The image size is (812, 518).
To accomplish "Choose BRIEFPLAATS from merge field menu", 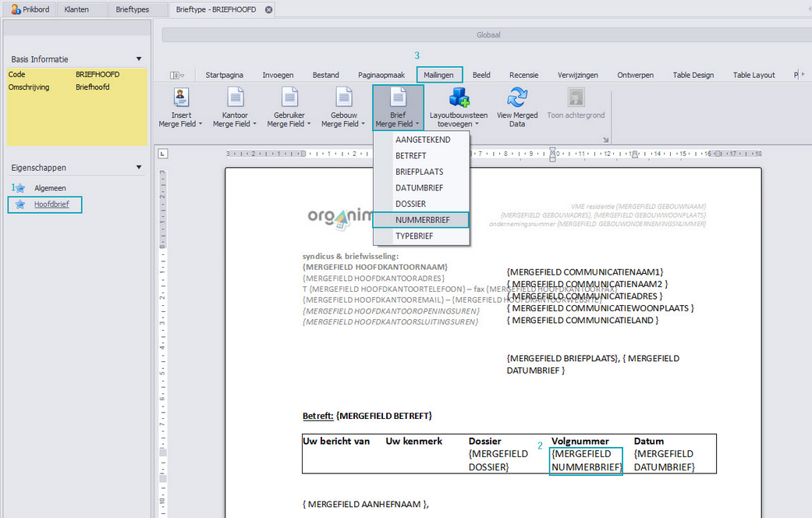I will (x=421, y=172).
